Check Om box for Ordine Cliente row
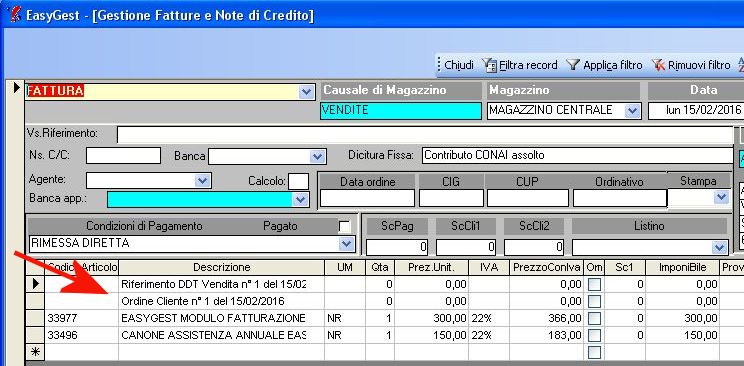Viewport: 744px width, 366px height. pyautogui.click(x=594, y=301)
